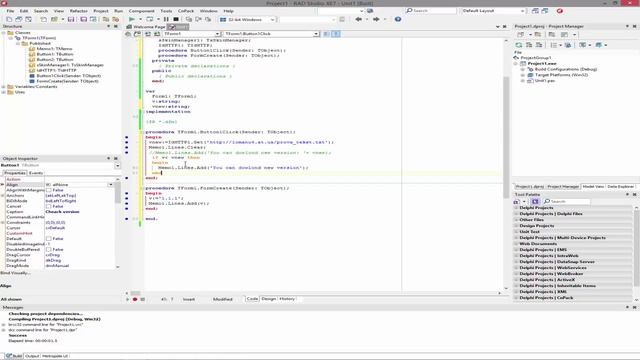Click Trace Into toolbar icon
640x360 pixels.
[x=189, y=19]
